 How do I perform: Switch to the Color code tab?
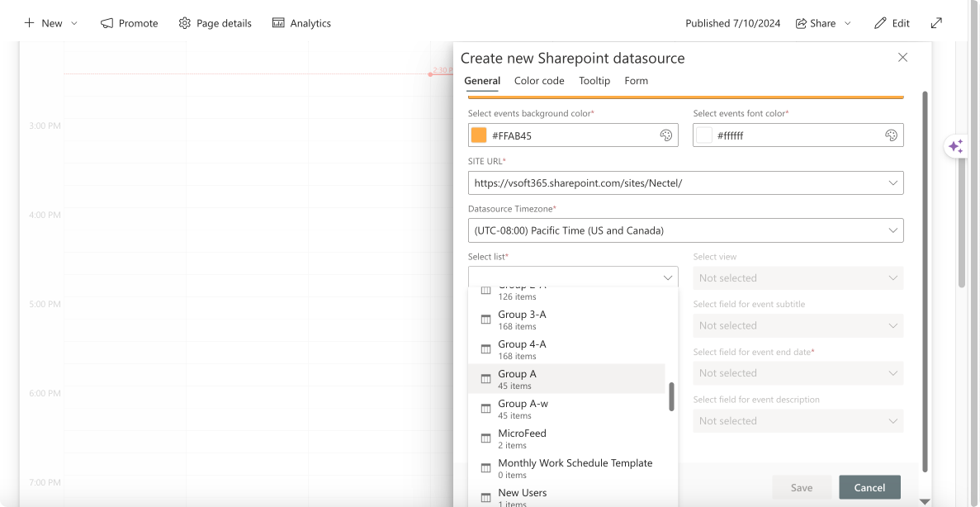[x=539, y=81]
